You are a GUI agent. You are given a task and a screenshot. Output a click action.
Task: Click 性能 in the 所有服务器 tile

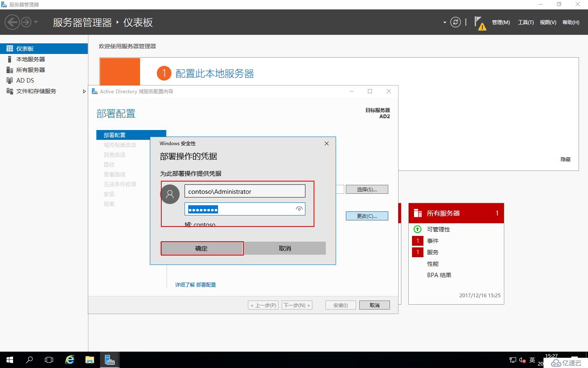point(433,264)
